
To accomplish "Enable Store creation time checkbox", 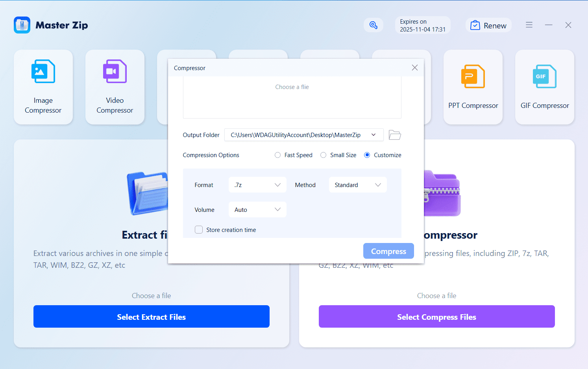I will (x=199, y=230).
